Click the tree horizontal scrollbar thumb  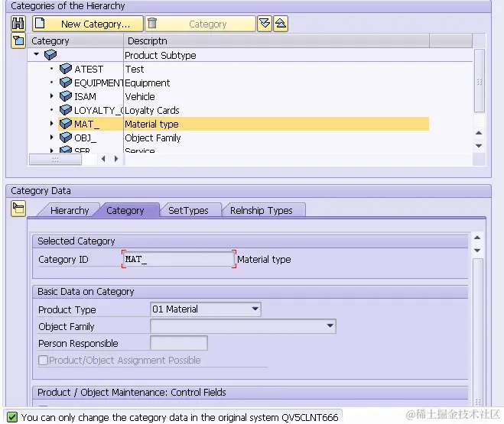click(x=55, y=159)
